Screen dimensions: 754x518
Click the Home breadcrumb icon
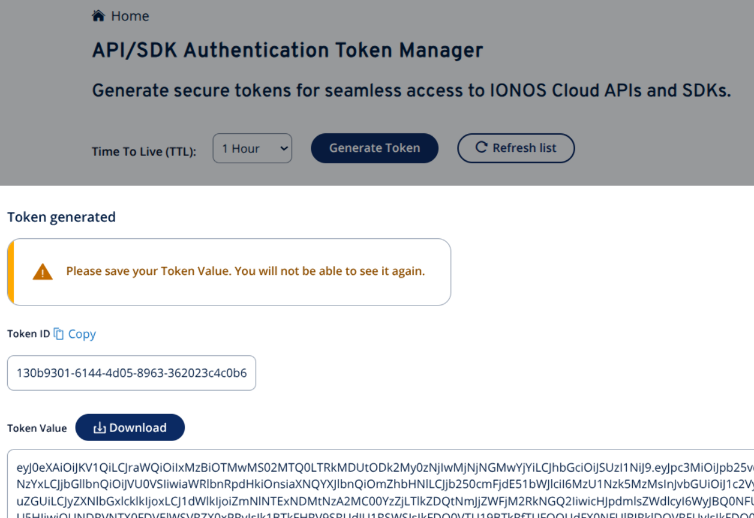(x=98, y=16)
